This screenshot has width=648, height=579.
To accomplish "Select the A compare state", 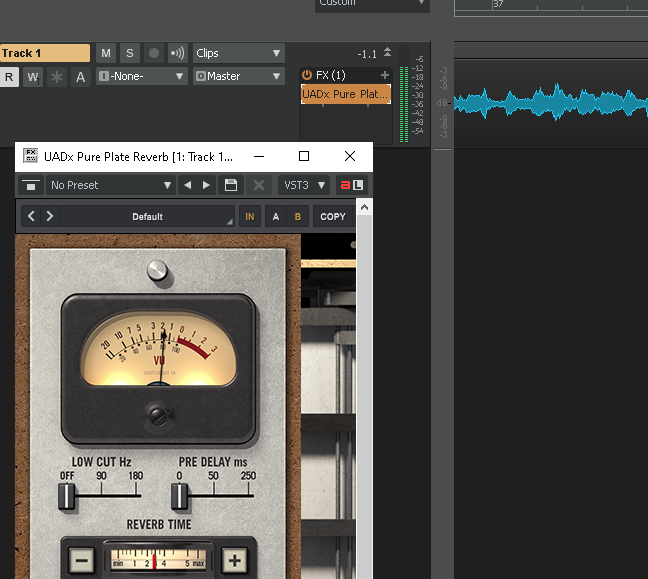I will tap(276, 217).
